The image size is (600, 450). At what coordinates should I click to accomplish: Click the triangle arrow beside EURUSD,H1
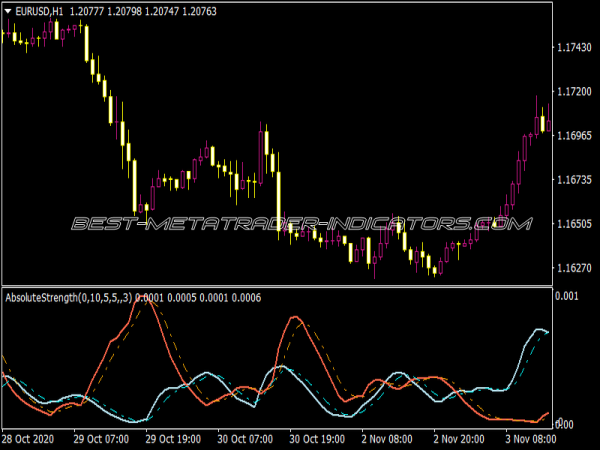9,11
